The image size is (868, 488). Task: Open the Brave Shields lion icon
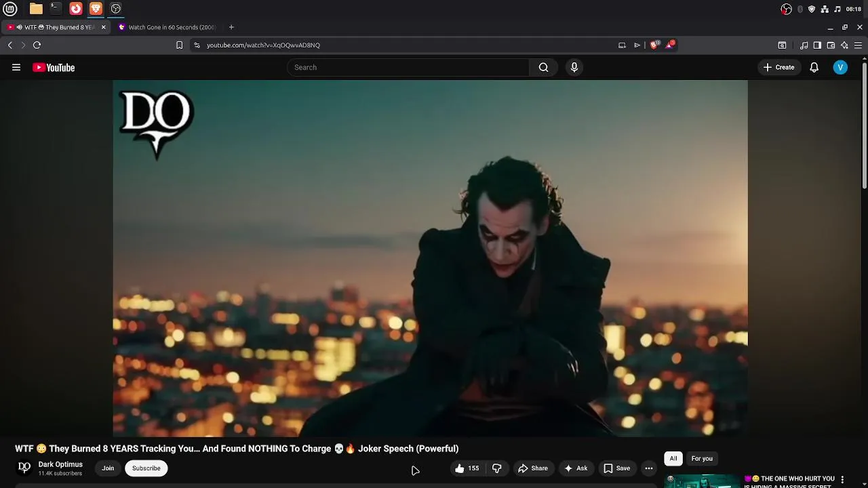point(654,45)
